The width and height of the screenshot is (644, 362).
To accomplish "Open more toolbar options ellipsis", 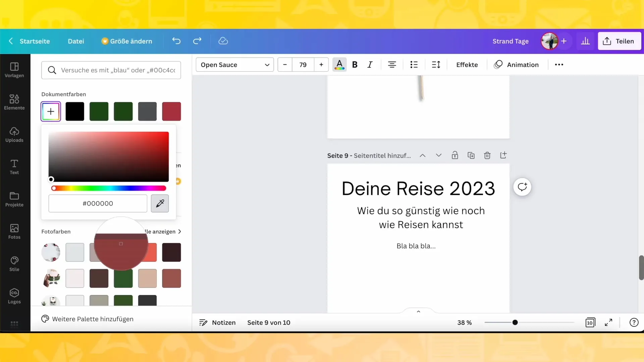I will click(x=559, y=65).
